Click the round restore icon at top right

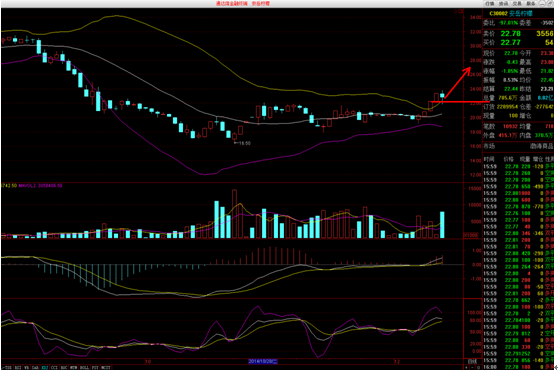550,3
